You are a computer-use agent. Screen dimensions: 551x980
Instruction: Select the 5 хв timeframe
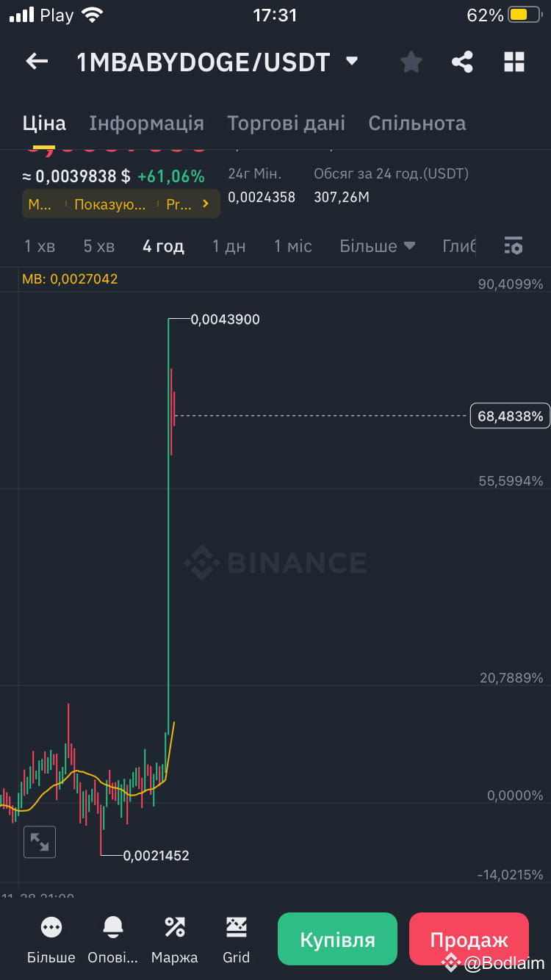tap(99, 246)
